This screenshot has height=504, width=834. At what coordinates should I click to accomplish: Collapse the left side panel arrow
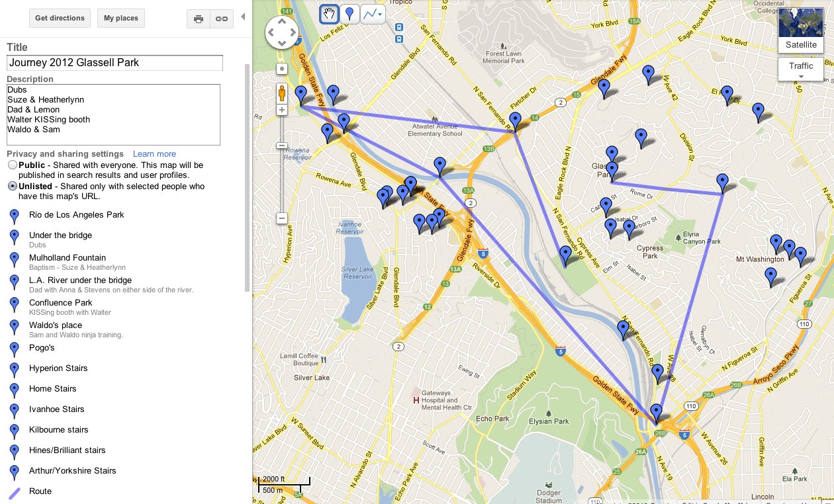pos(243,17)
